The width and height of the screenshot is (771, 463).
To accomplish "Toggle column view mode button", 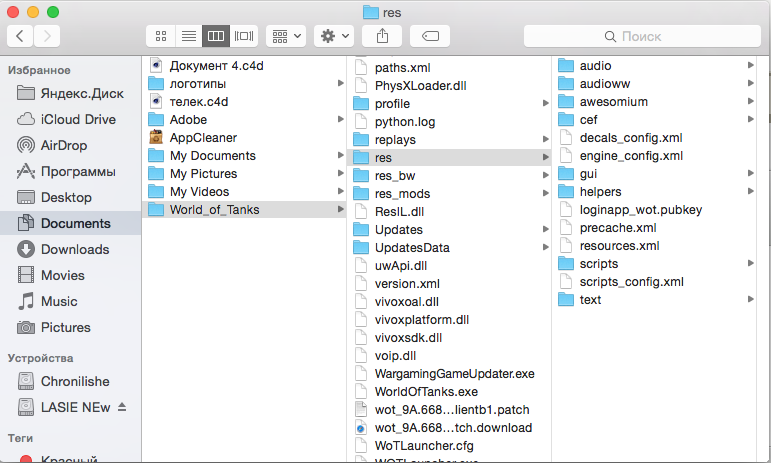I will click(215, 36).
